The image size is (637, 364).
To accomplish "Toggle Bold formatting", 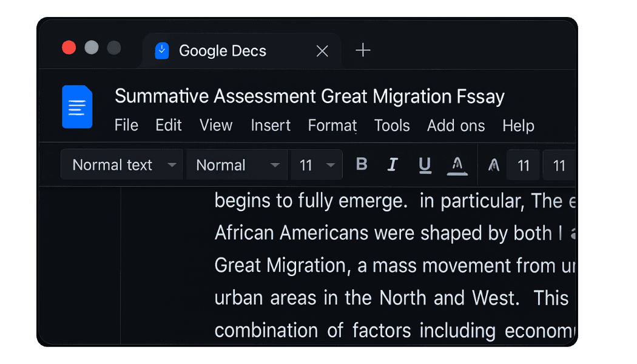I will pyautogui.click(x=362, y=164).
